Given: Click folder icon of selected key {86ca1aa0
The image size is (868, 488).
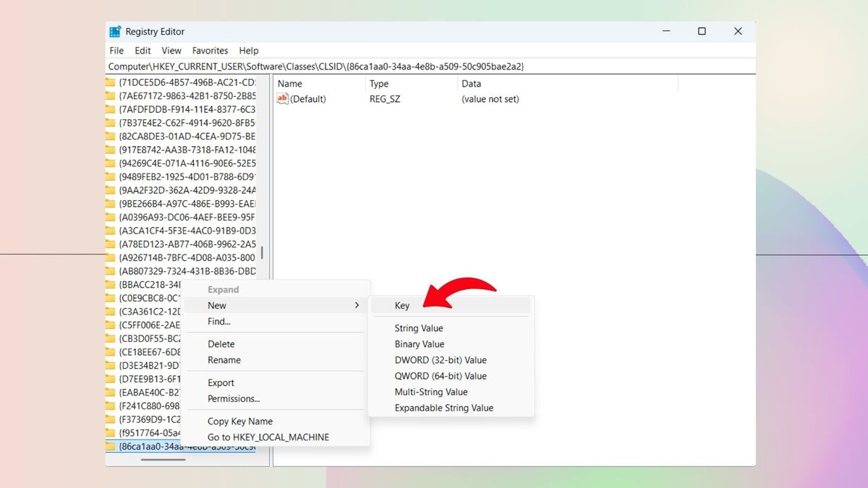Looking at the screenshot, I should coord(111,447).
